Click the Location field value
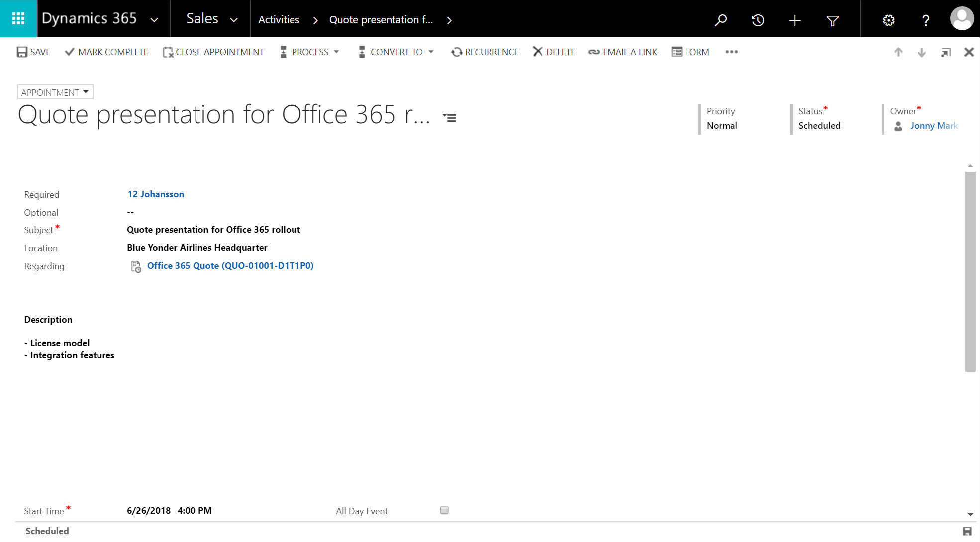The image size is (980, 542). click(197, 248)
